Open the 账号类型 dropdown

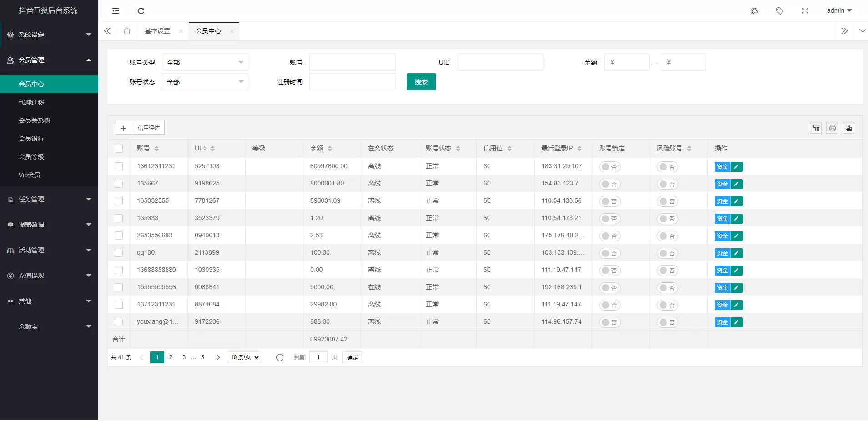tap(205, 62)
